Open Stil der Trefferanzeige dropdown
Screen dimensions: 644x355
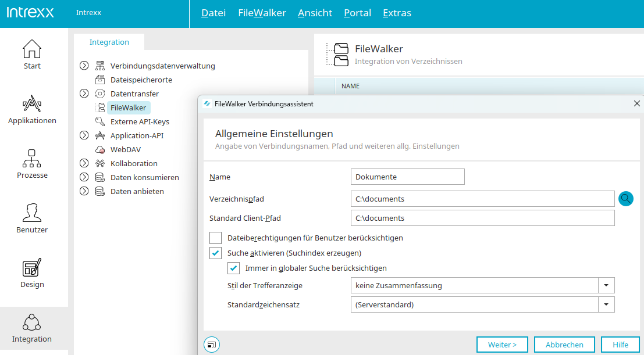606,285
